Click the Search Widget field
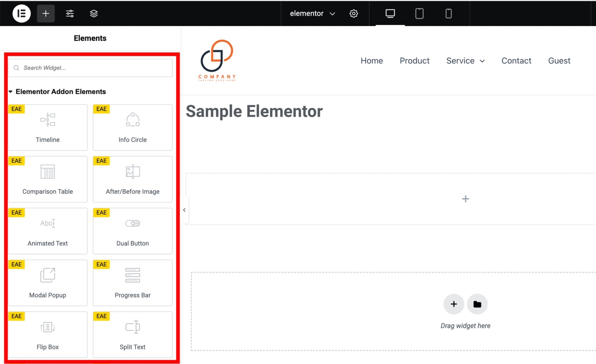Screen dimensions: 596x364 coord(90,68)
